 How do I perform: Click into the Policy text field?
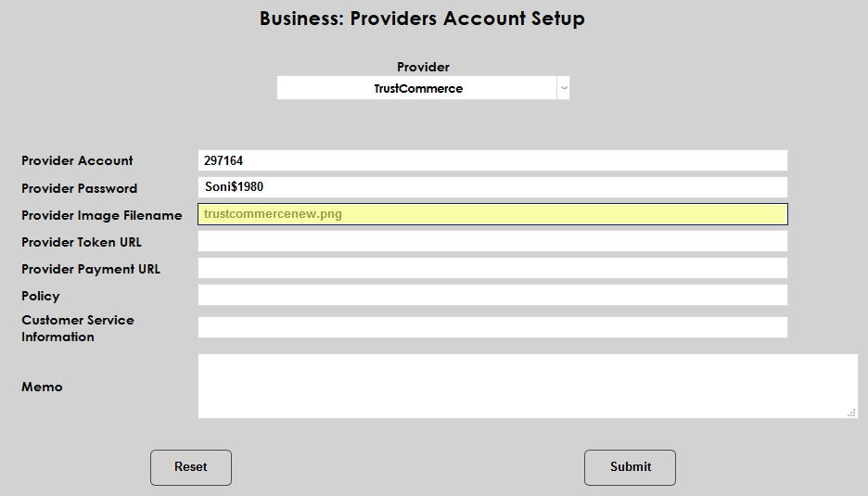click(x=492, y=295)
